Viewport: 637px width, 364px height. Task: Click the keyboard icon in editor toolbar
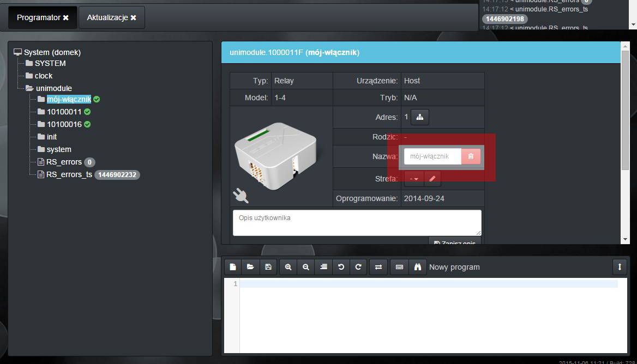click(399, 267)
